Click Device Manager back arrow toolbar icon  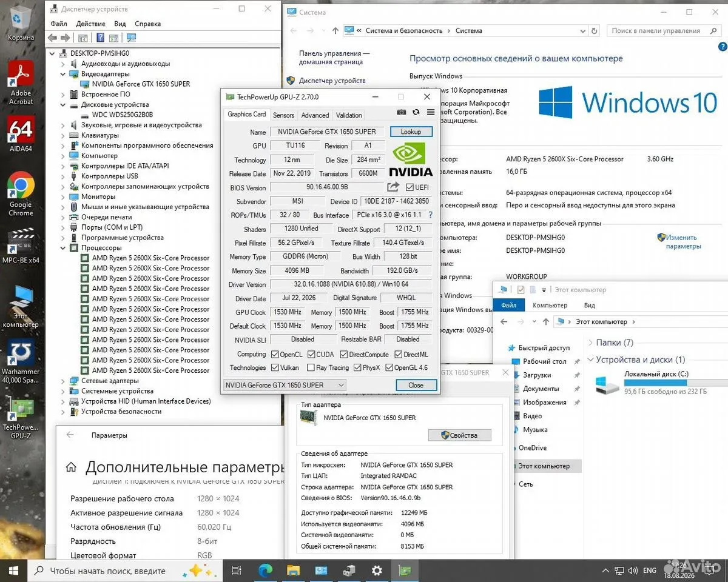(x=53, y=38)
